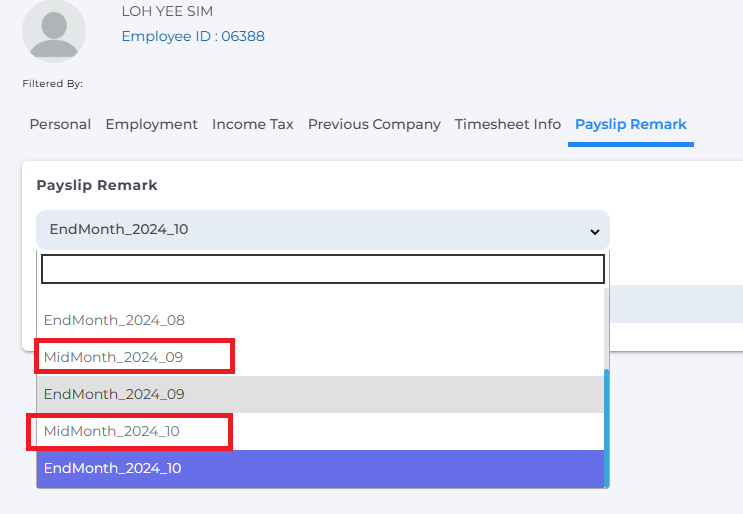Click the dropdown chevron arrow

(595, 232)
